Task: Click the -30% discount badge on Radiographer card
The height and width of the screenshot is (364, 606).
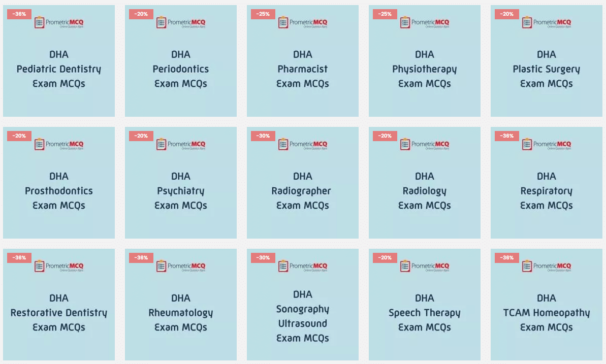Action: [263, 136]
